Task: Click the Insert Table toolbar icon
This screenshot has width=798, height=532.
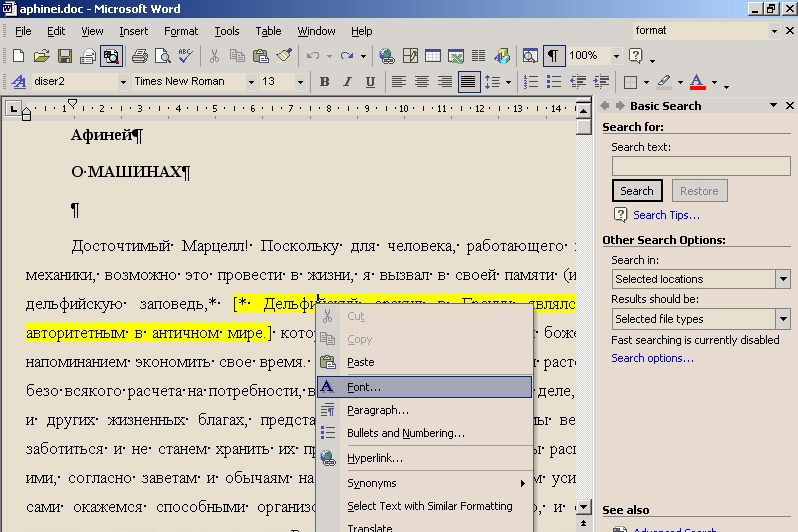Action: (433, 57)
